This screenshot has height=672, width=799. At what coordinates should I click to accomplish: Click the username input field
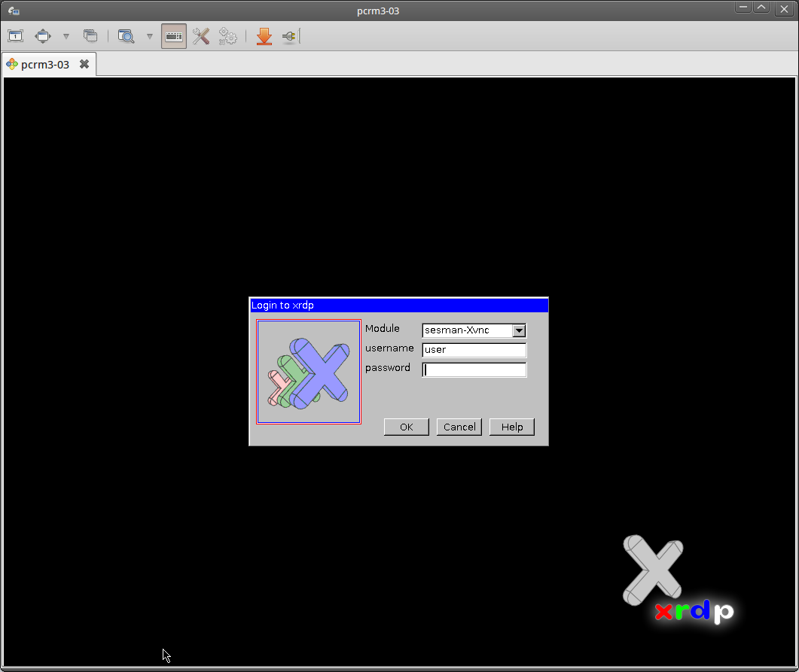click(474, 350)
